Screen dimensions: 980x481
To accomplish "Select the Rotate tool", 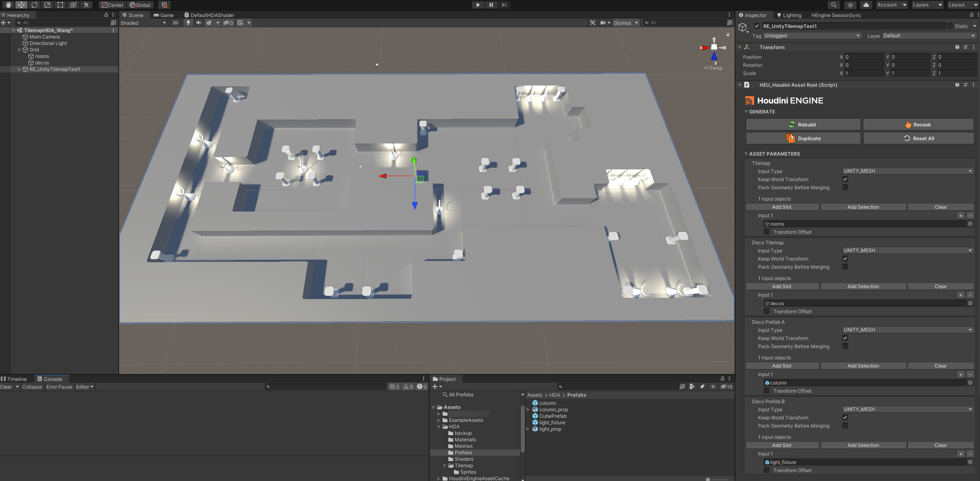I will coord(34,5).
